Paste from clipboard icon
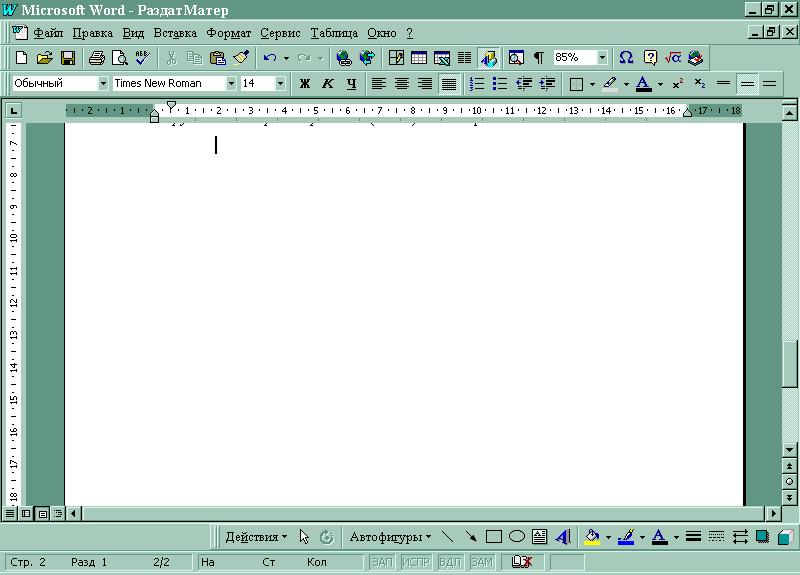Image resolution: width=800 pixels, height=575 pixels. (218, 58)
